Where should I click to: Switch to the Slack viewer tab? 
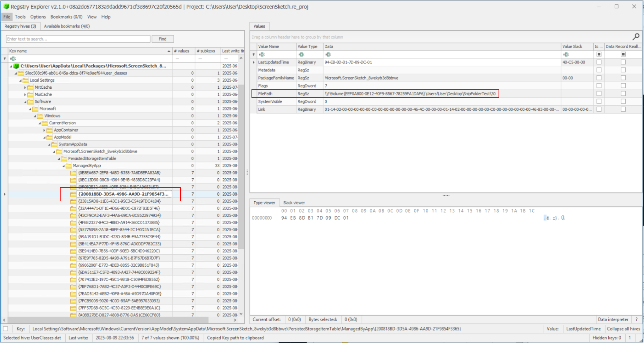click(294, 203)
